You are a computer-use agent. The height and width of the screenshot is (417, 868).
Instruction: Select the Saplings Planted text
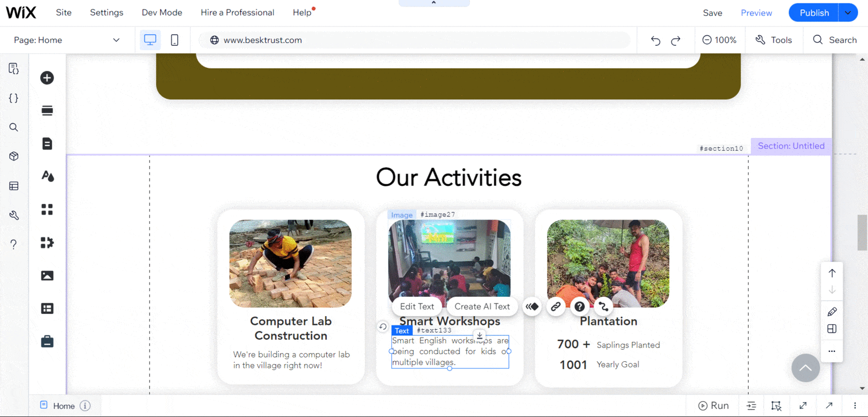point(628,345)
